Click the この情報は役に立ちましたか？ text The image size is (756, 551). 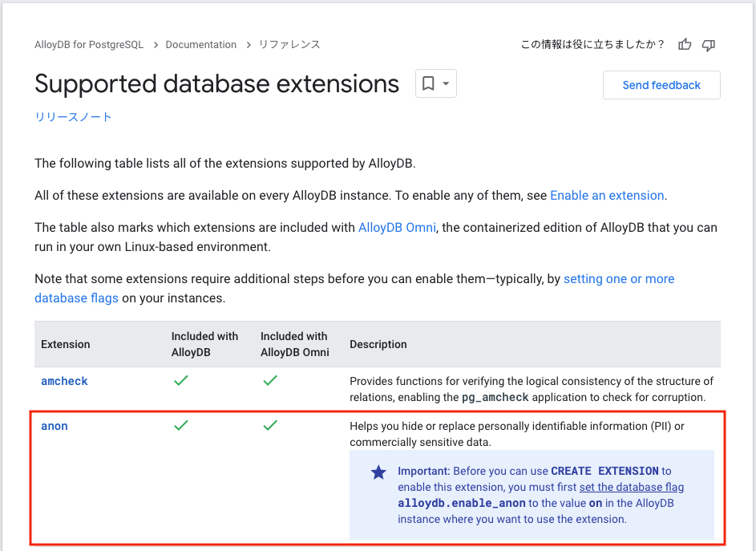click(593, 44)
